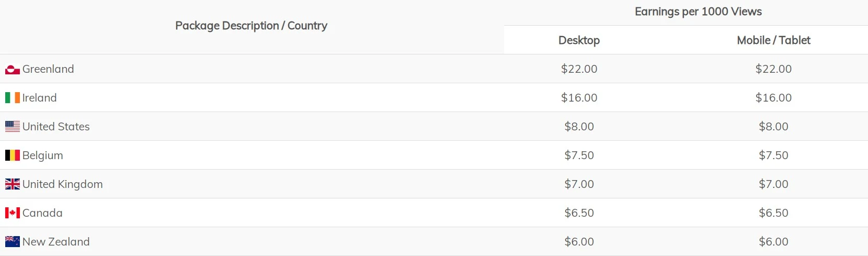Click the Greenland flag icon

tap(13, 69)
